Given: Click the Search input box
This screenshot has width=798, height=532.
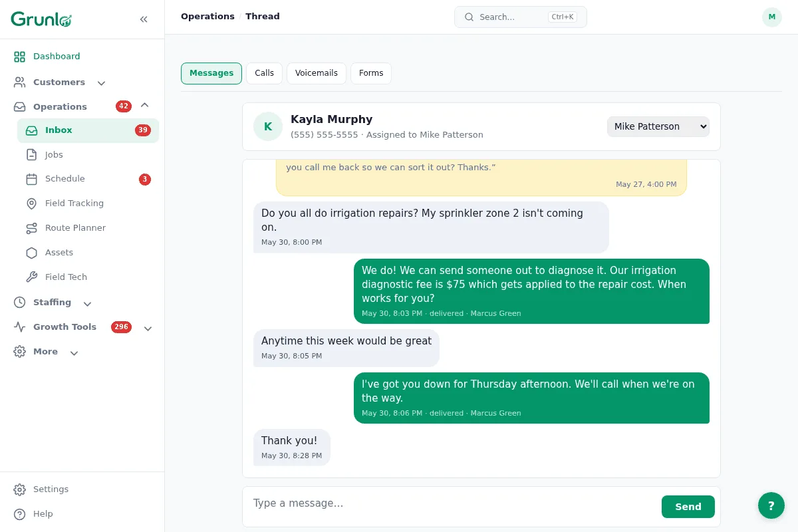Looking at the screenshot, I should [x=521, y=17].
